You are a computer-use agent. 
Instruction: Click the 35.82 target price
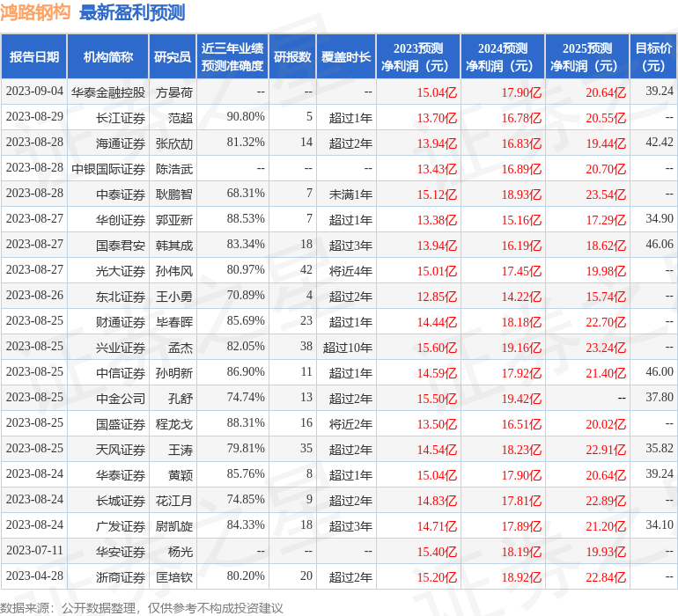(660, 448)
